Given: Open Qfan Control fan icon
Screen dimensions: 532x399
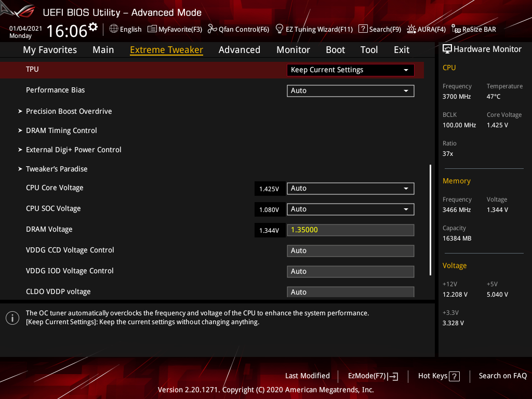Looking at the screenshot, I should click(212, 29).
